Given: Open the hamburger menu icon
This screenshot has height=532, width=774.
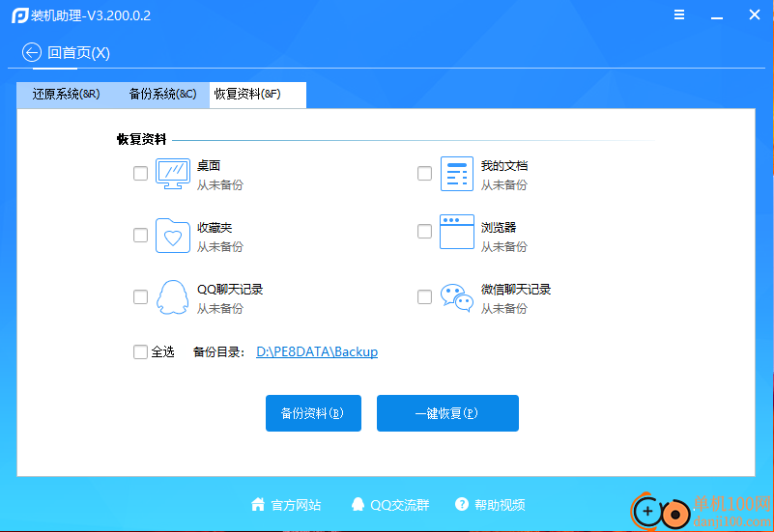Looking at the screenshot, I should pos(679,14).
